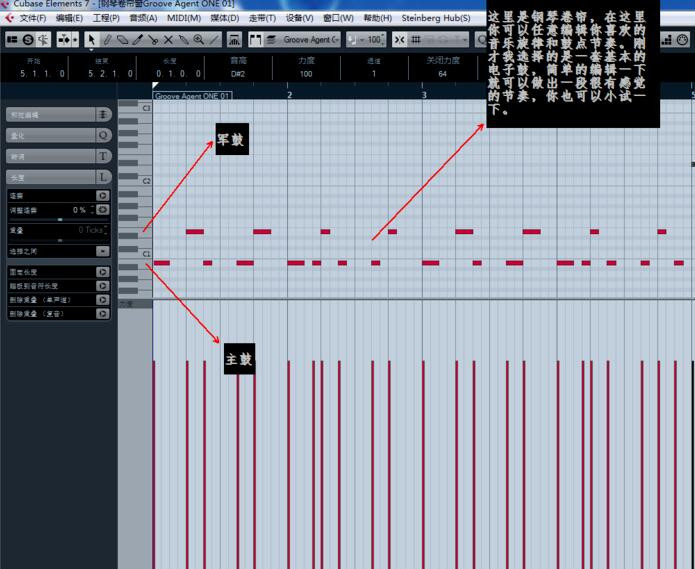This screenshot has height=569, width=695.
Task: Select the Mute (X) tool
Action: coord(168,39)
